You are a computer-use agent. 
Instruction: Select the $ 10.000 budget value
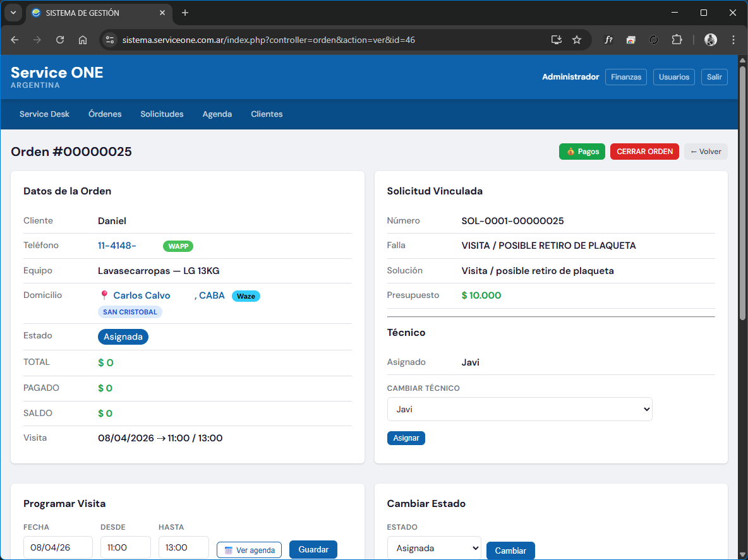tap(481, 295)
